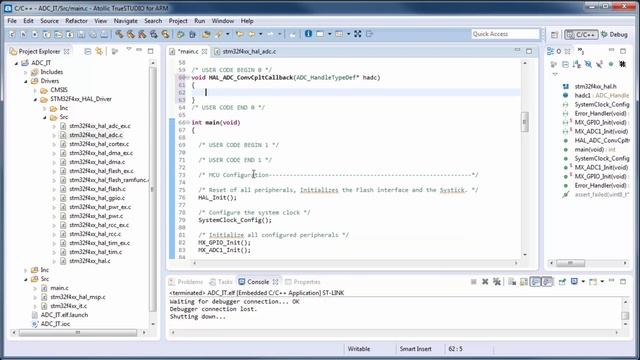The width and height of the screenshot is (640, 360).
Task: Click Remove All Terminated Launches double-X icon
Action: click(497, 282)
